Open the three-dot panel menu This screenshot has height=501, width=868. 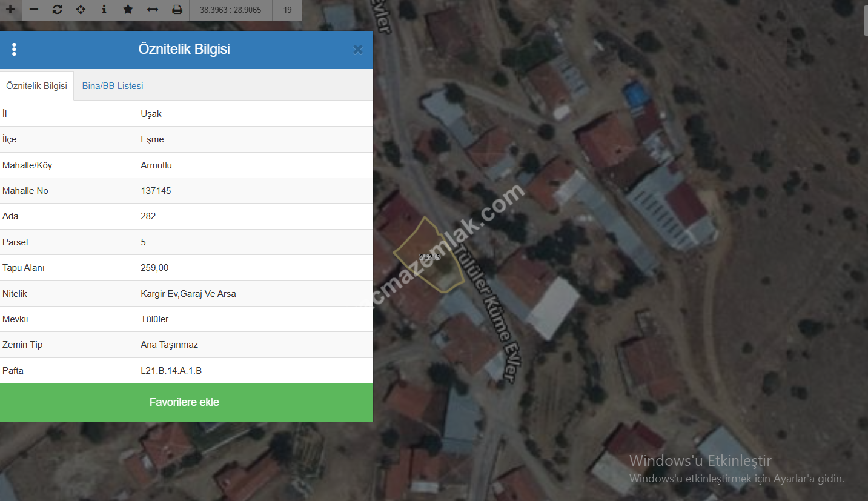pyautogui.click(x=14, y=50)
